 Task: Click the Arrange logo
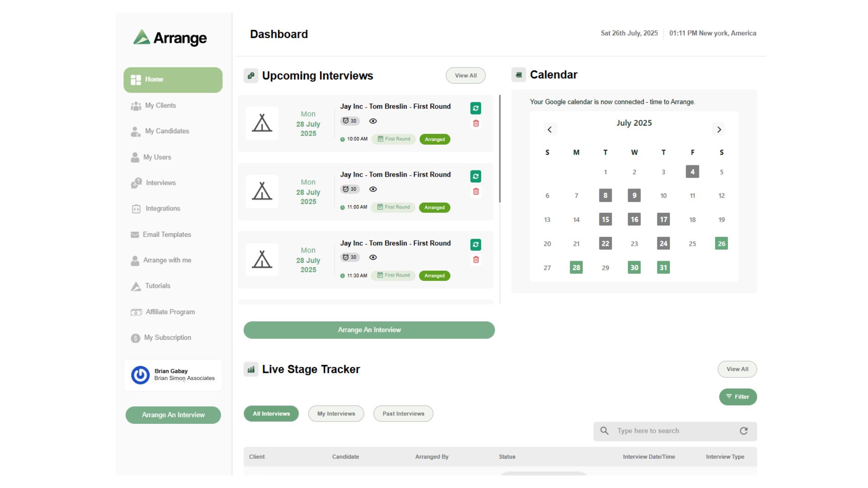(x=170, y=38)
